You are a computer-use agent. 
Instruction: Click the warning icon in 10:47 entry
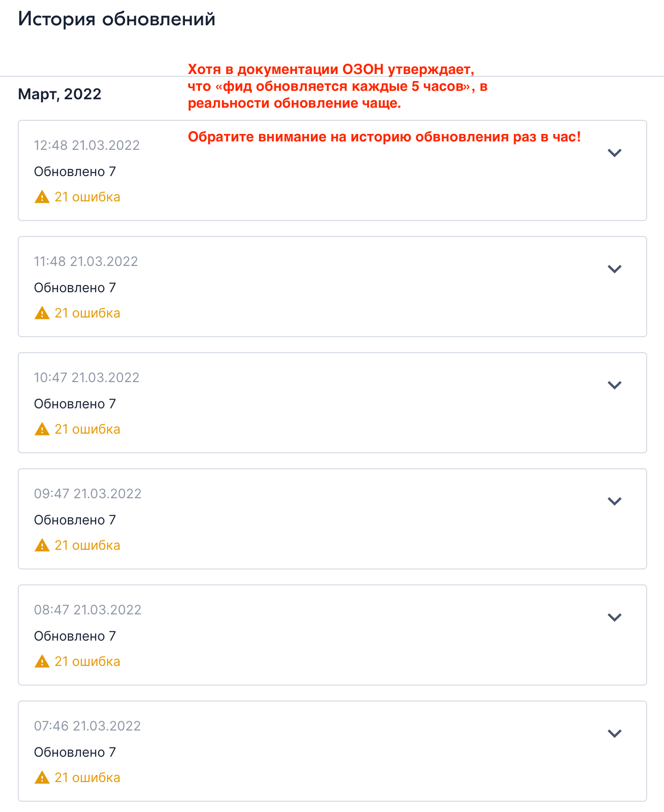42,429
